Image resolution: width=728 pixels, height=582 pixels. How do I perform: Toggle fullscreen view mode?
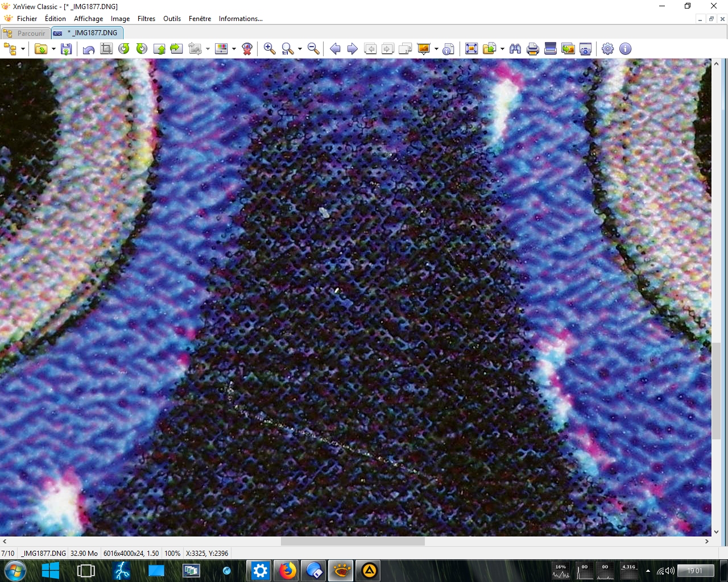click(x=471, y=49)
